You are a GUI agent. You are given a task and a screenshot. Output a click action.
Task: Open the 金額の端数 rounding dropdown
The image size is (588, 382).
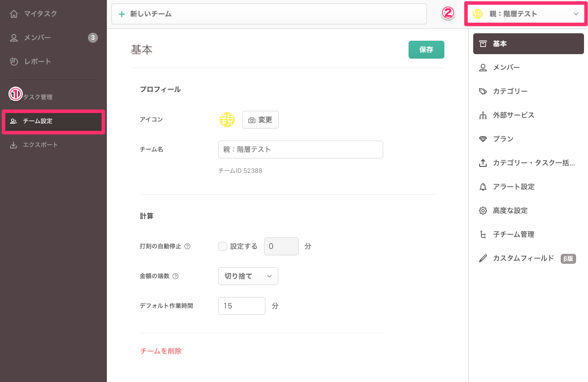(x=248, y=276)
